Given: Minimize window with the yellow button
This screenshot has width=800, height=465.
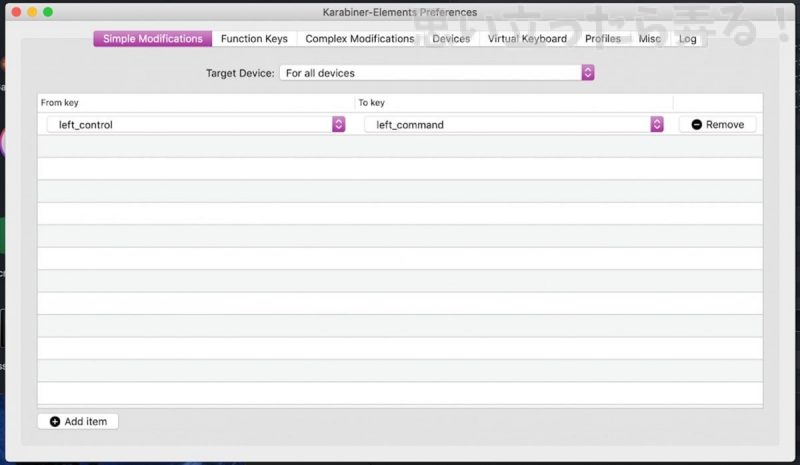Looking at the screenshot, I should point(32,11).
